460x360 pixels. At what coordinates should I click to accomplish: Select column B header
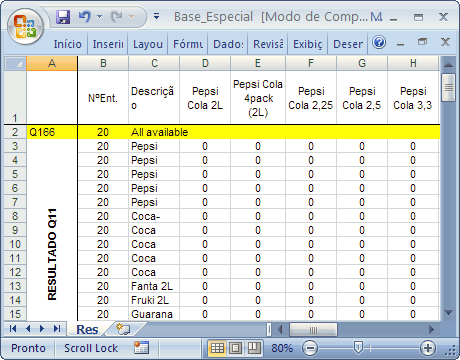pos(103,63)
